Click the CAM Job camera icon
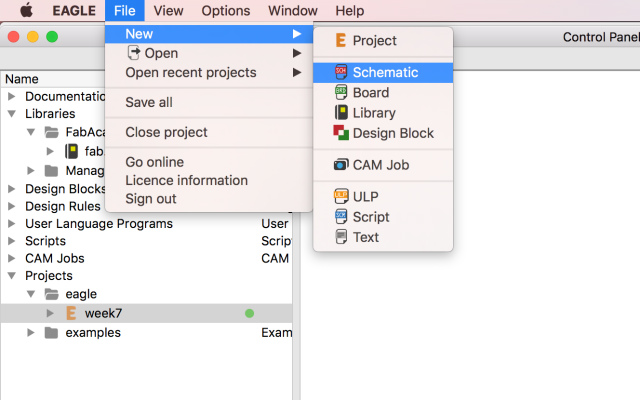The width and height of the screenshot is (640, 400). [341, 165]
